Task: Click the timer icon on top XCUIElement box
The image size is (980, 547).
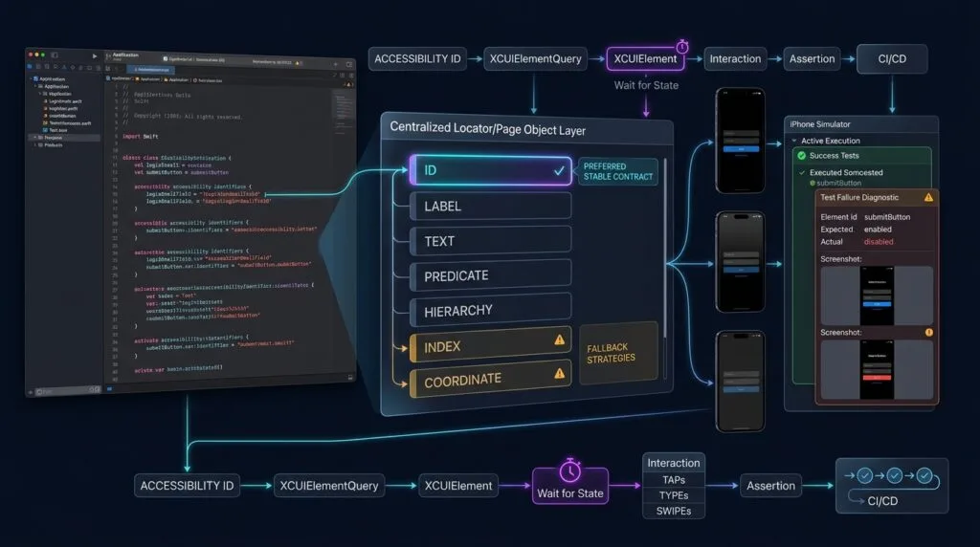Action: point(682,47)
